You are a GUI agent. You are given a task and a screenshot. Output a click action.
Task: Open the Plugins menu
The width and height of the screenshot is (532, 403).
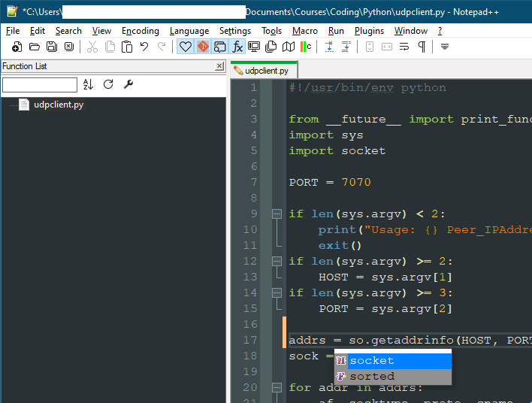(369, 31)
